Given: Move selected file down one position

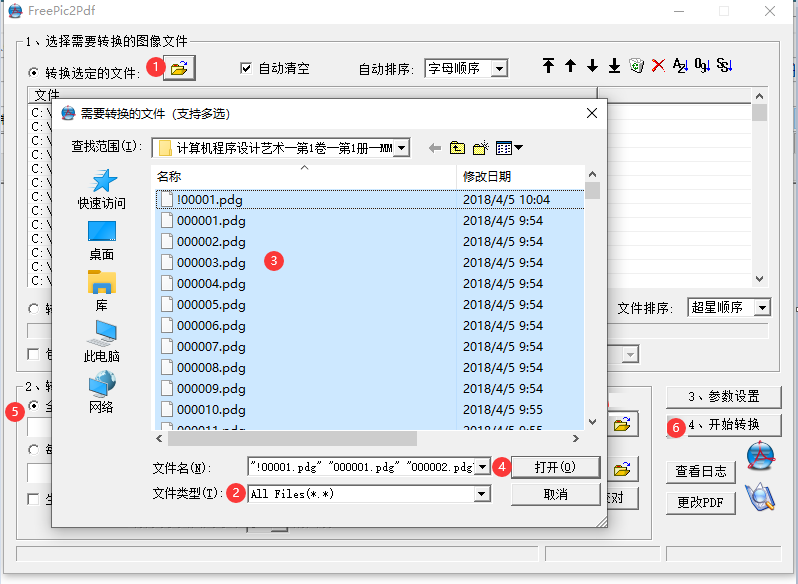Looking at the screenshot, I should (592, 66).
